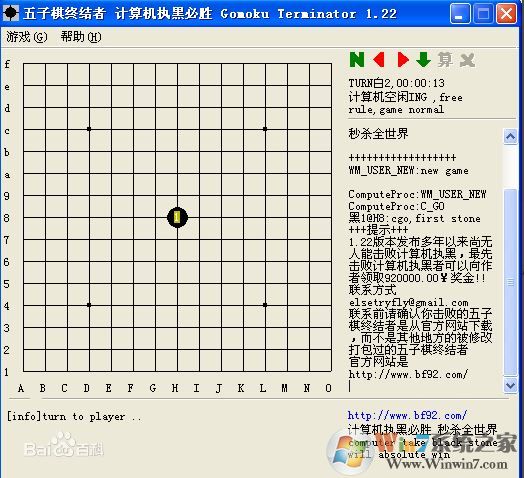Click the log panel scroll down arrow
Viewport: 524px width, 478px height.
click(x=510, y=385)
